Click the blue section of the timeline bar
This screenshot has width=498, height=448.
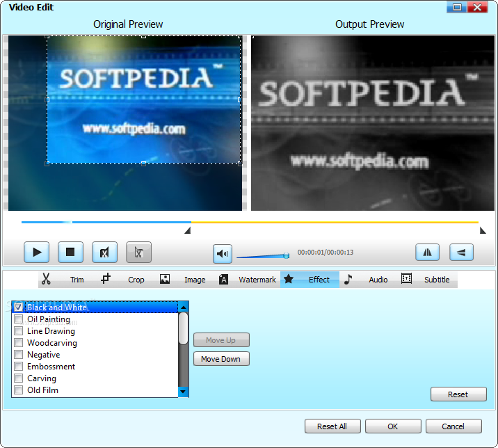click(x=106, y=222)
